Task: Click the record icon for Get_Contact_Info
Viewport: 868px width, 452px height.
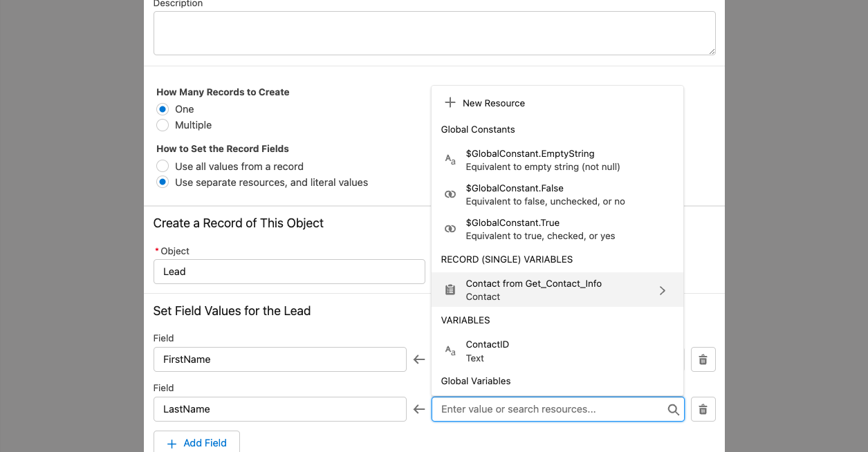Action: point(450,290)
